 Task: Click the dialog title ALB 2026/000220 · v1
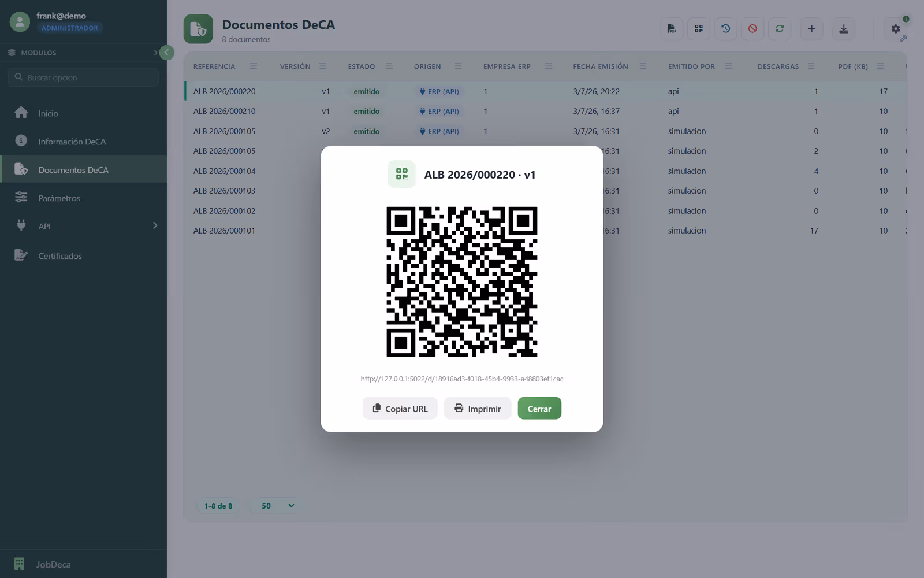(480, 175)
